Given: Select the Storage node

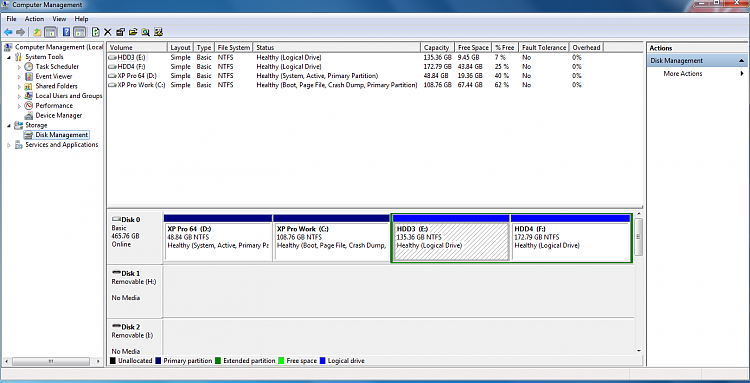Looking at the screenshot, I should tap(36, 125).
